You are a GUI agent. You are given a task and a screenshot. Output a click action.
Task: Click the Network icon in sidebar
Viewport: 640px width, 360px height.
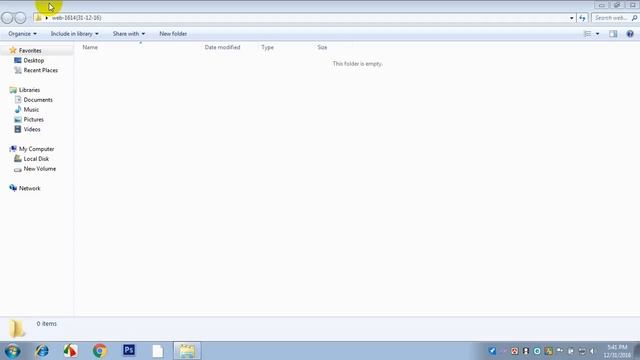(13, 188)
